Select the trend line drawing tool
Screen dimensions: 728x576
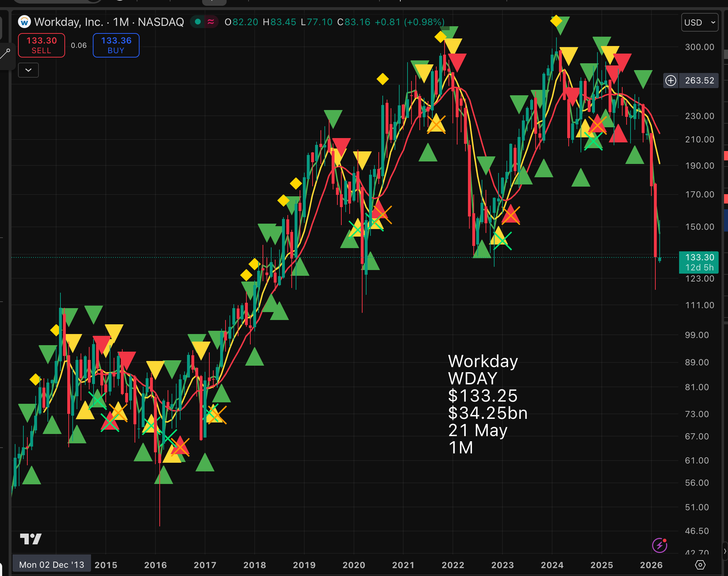tap(6, 54)
